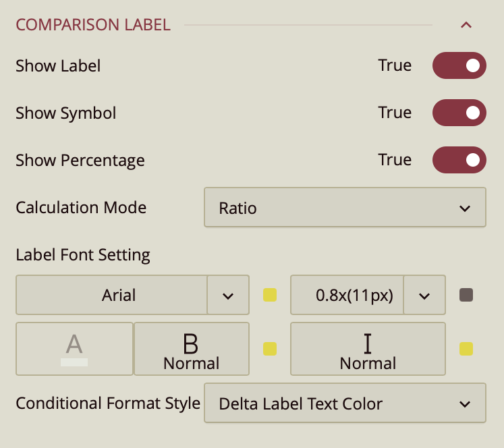This screenshot has width=504, height=448.
Task: Turn off Show Percentage toggle
Action: pyautogui.click(x=459, y=160)
